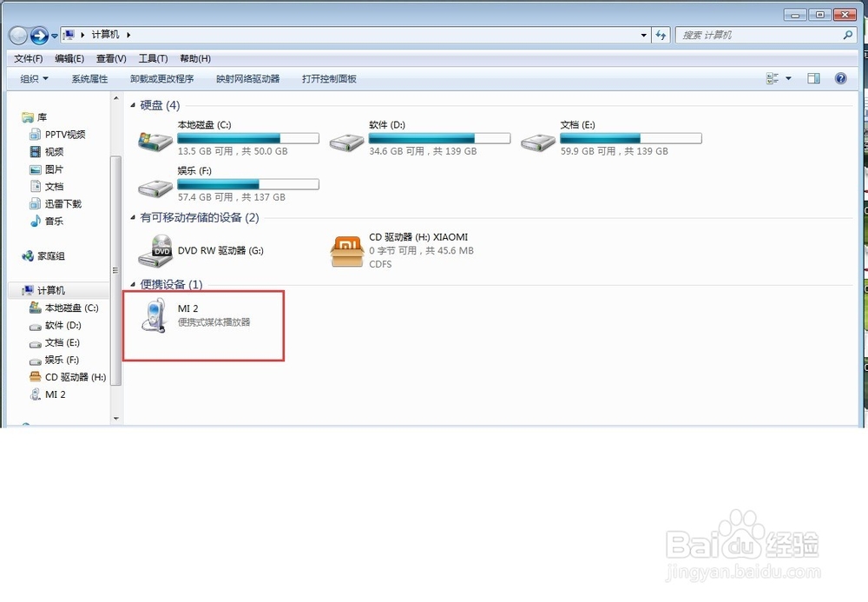Click the magnifier search icon
Viewport: 868px width, 602px height.
847,35
